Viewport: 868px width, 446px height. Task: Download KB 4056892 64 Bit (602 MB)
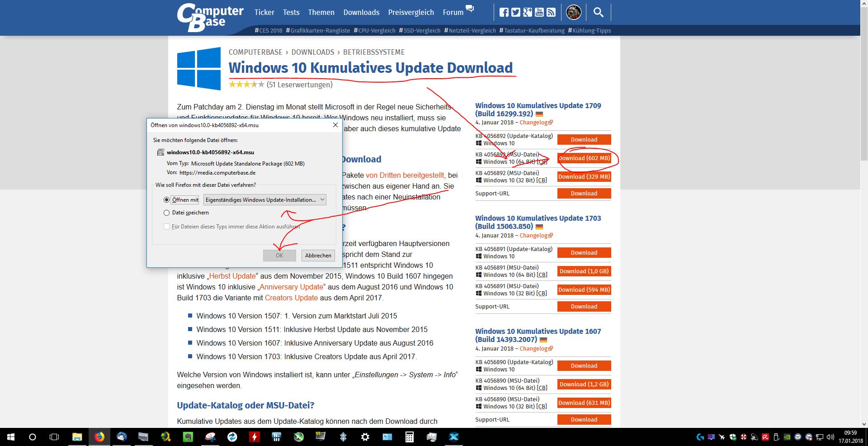[x=584, y=158]
